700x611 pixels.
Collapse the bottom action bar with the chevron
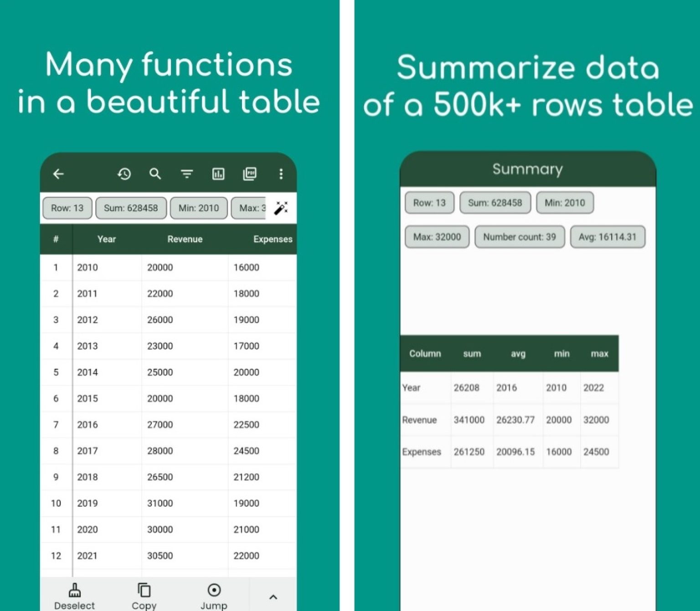click(273, 596)
